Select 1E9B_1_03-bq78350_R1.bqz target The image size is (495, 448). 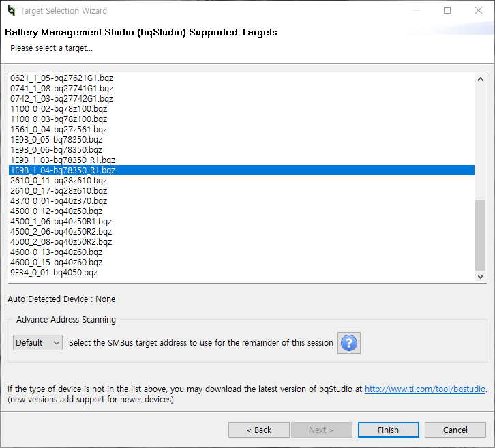click(x=241, y=160)
